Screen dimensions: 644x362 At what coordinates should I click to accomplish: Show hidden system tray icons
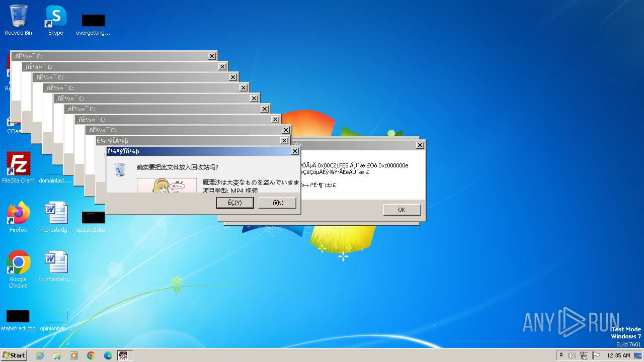(x=561, y=355)
